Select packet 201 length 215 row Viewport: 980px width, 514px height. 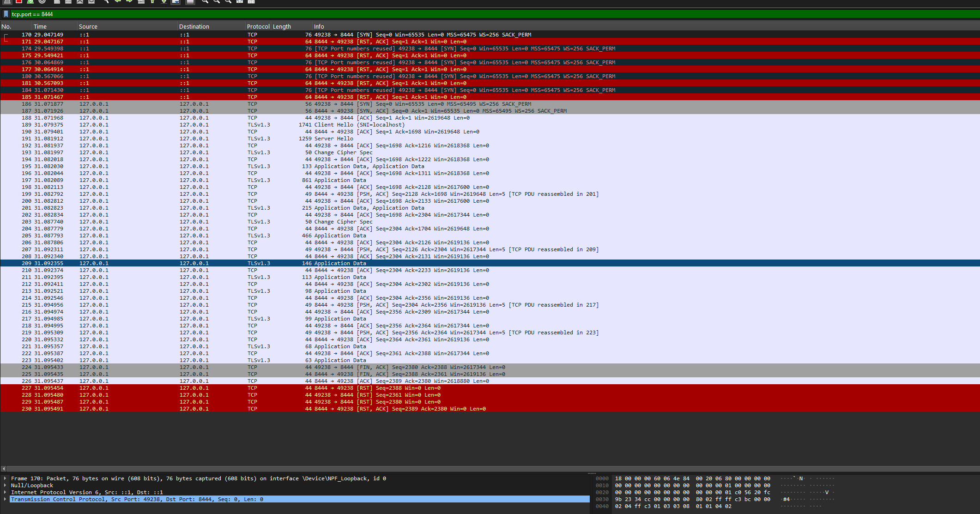coord(490,208)
